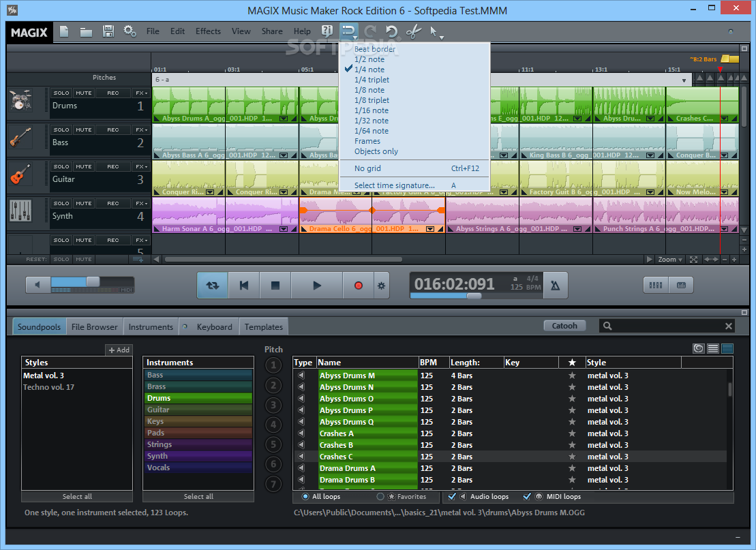
Task: Open FX dropdown on Synth track
Action: (x=141, y=203)
